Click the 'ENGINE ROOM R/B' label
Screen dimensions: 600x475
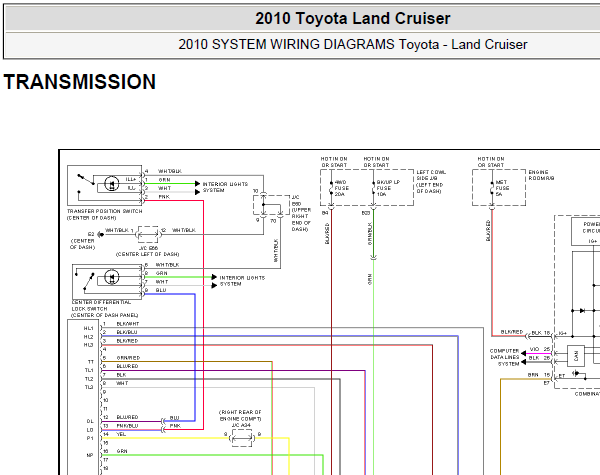point(541,175)
